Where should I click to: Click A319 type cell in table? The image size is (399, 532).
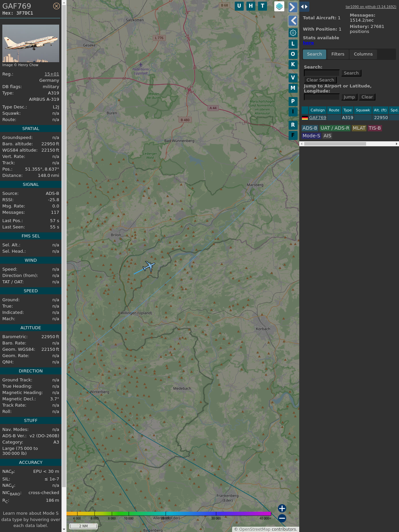(347, 118)
